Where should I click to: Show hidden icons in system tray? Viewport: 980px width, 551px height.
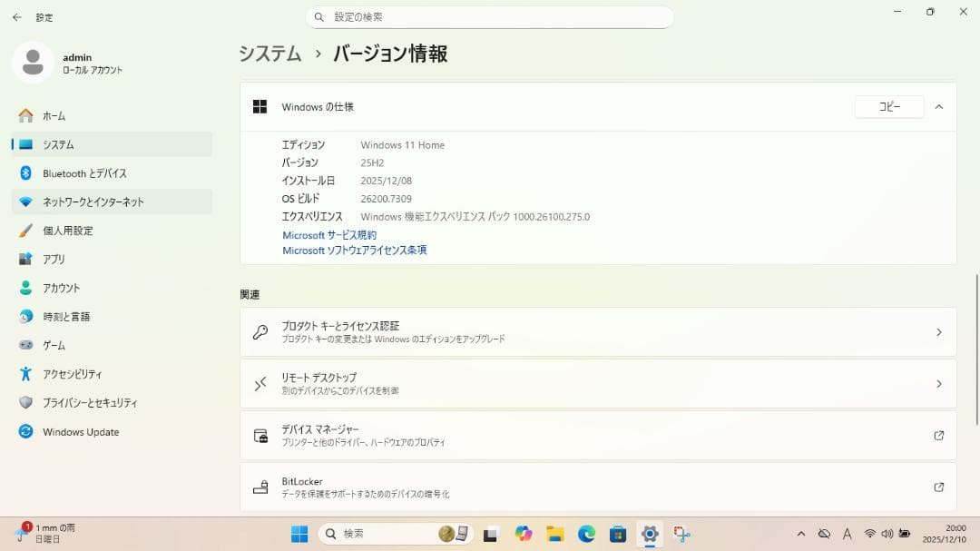801,534
